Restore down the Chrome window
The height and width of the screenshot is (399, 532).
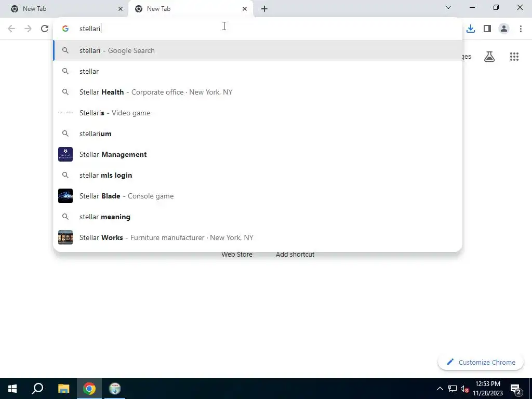pyautogui.click(x=496, y=7)
